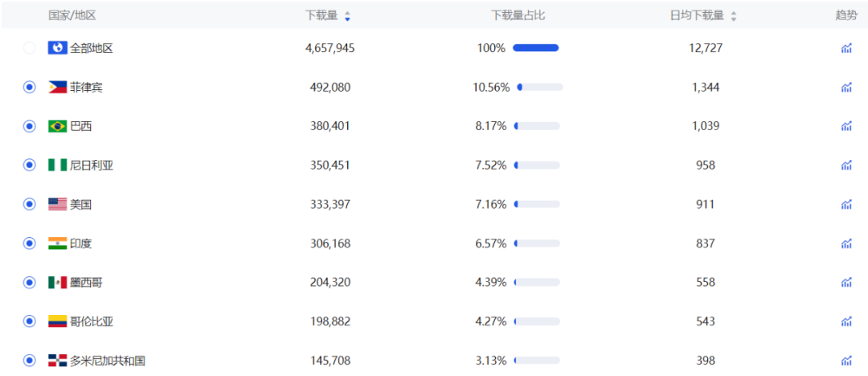Open trend icon for 哥伦比亚
The width and height of the screenshot is (868, 376).
845,321
